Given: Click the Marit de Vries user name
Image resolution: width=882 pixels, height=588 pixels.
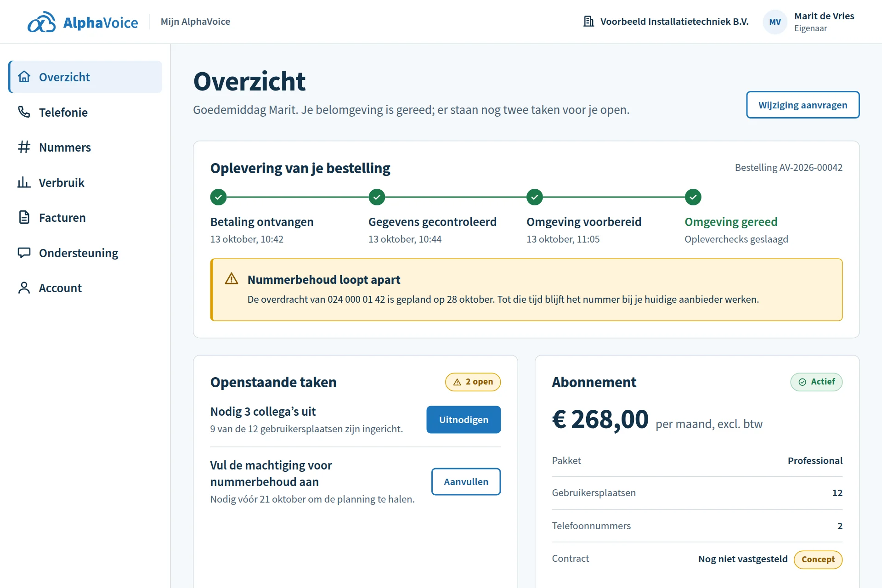Looking at the screenshot, I should (x=824, y=16).
